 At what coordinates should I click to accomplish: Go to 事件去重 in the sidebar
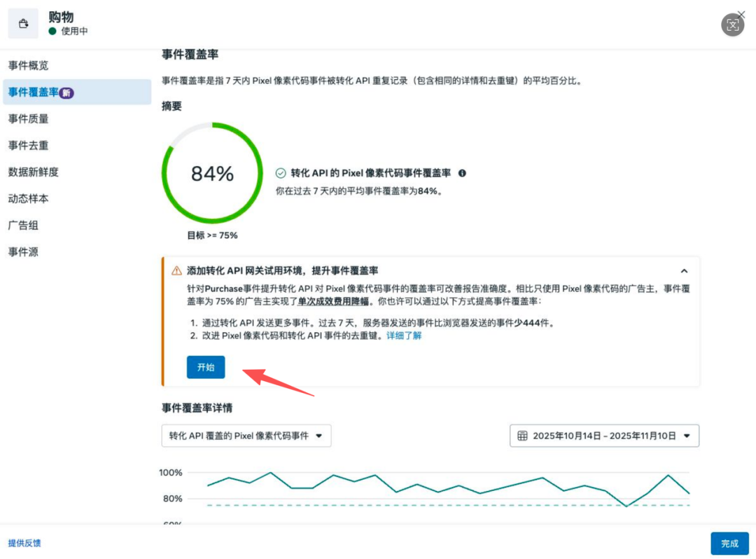pyautogui.click(x=28, y=146)
